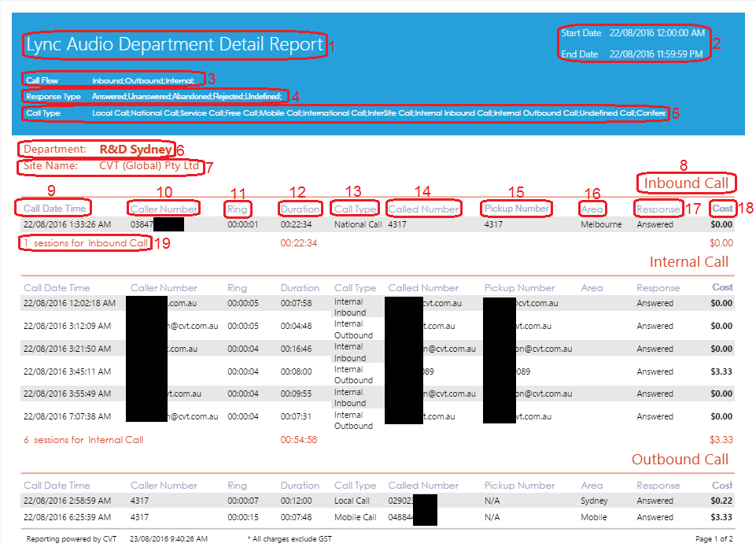This screenshot has width=756, height=547.
Task: Click Cost column header in Outbound table
Action: tap(722, 486)
